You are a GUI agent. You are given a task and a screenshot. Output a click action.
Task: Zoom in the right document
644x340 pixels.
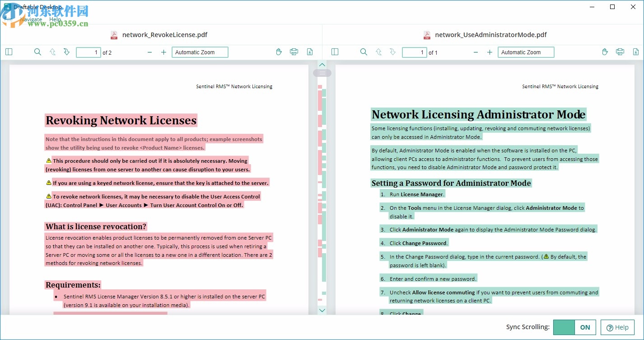point(490,52)
